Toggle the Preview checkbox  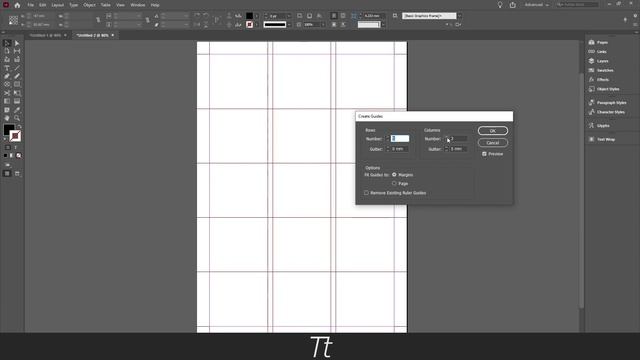(x=484, y=154)
